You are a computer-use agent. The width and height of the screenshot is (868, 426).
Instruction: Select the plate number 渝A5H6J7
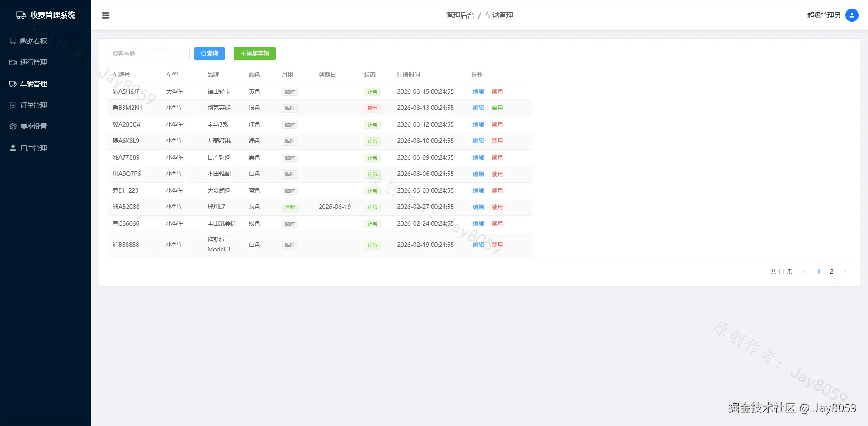[x=126, y=91]
